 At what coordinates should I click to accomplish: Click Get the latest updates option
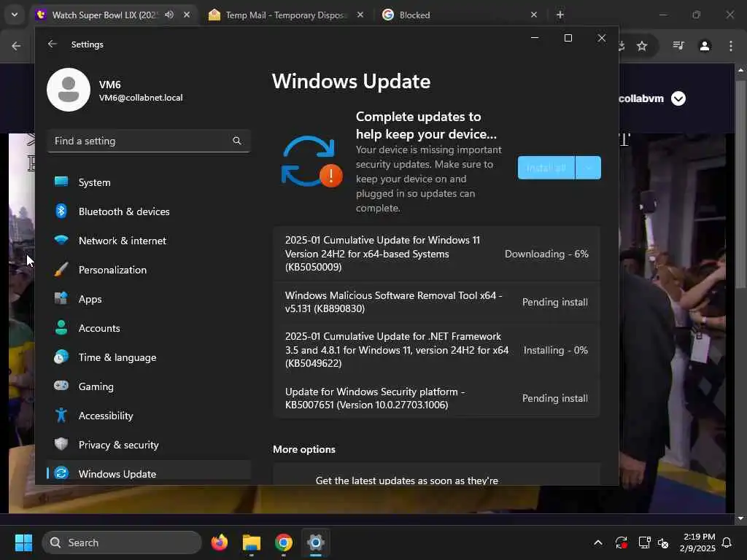point(436,474)
